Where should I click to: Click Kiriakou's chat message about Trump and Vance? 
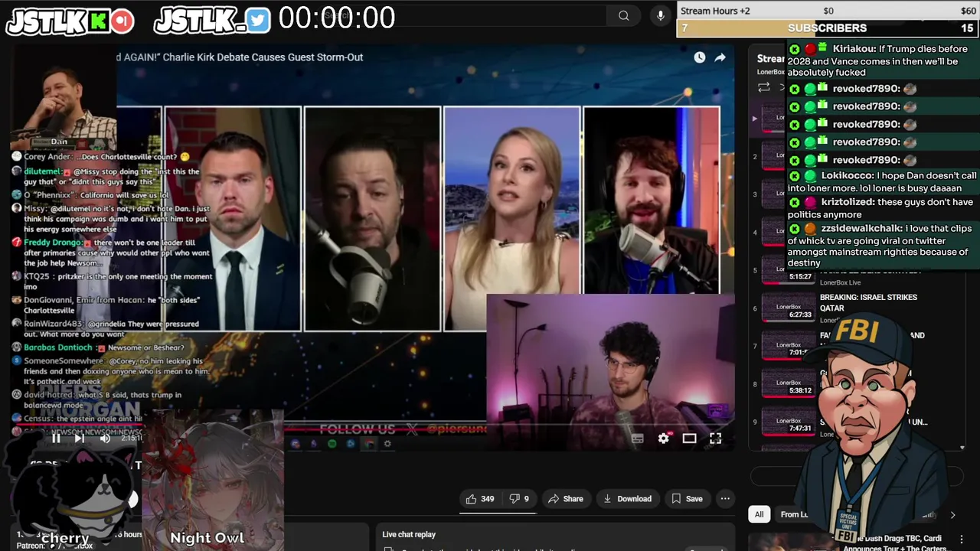point(883,60)
